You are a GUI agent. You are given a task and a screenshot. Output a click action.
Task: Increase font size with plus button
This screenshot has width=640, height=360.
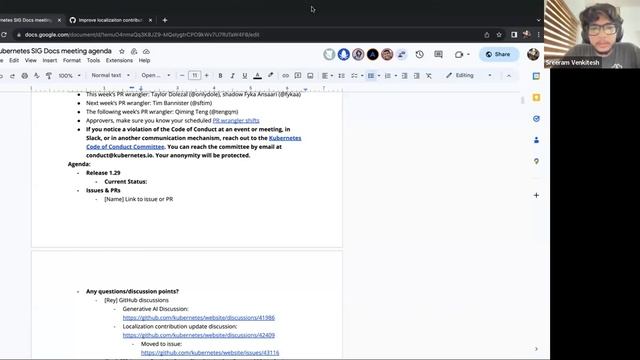(x=207, y=76)
